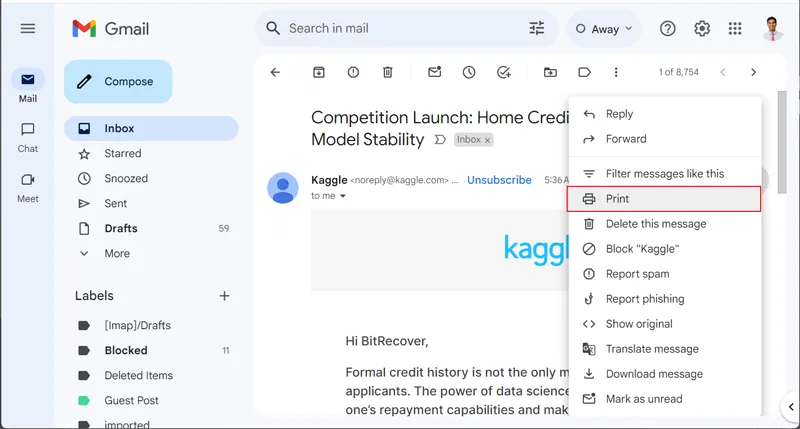
Task: Report spam from the toolbar
Action: pyautogui.click(x=353, y=72)
